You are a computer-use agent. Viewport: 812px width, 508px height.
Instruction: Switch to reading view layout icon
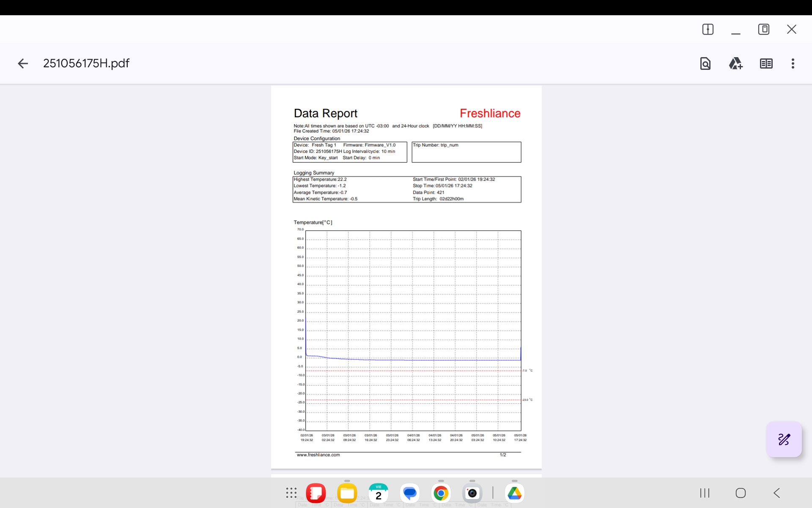(x=766, y=63)
